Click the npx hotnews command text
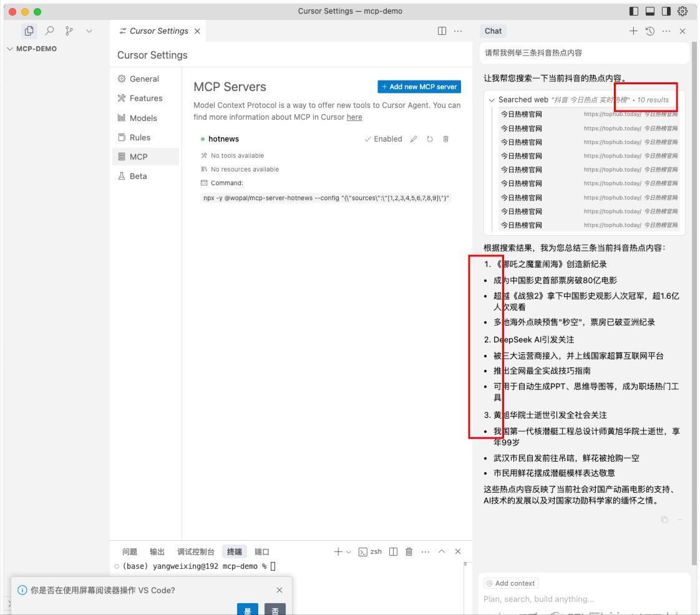The image size is (700, 615). pyautogui.click(x=326, y=198)
